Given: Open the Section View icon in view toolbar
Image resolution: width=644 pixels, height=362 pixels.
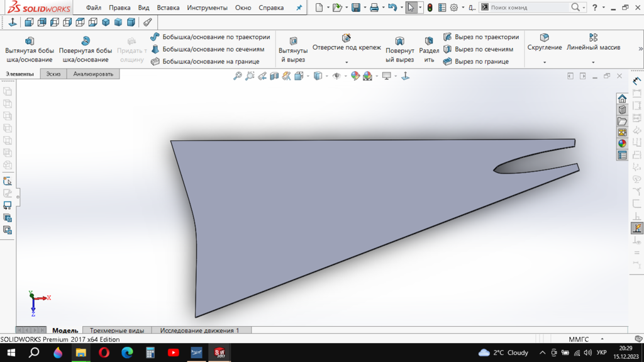Looking at the screenshot, I should click(x=274, y=76).
